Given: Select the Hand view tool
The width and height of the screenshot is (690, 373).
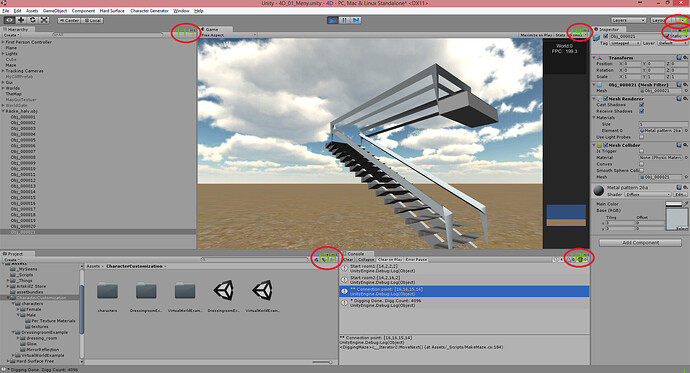Looking at the screenshot, I should (9, 20).
